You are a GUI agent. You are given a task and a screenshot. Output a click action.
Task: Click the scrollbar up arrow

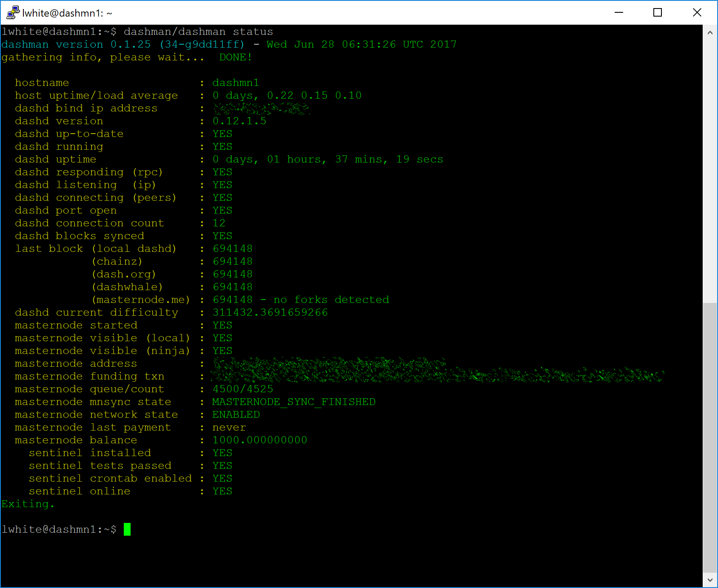click(710, 33)
